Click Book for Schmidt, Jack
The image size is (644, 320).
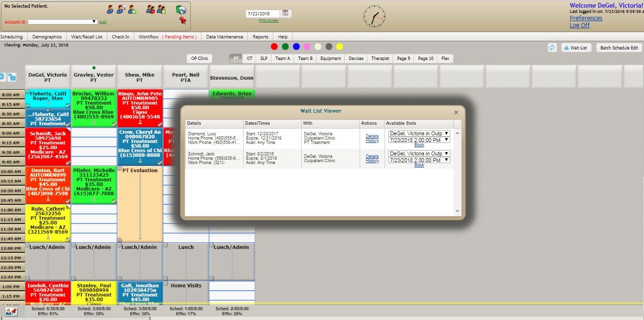(x=419, y=165)
